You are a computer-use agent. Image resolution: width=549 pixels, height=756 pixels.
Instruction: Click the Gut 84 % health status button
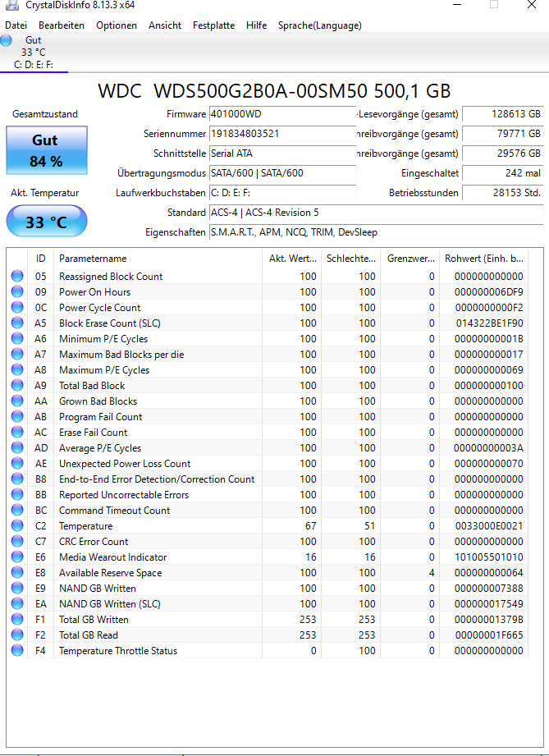click(47, 150)
